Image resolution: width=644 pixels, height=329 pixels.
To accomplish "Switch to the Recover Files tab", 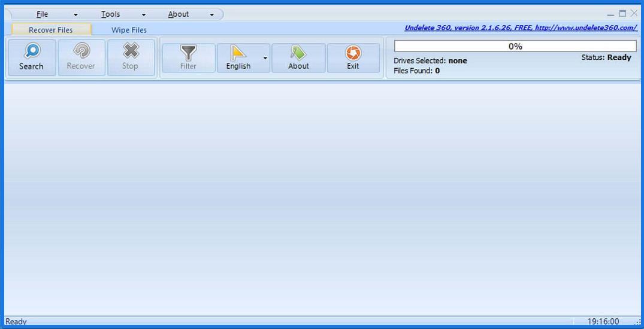I will point(51,29).
